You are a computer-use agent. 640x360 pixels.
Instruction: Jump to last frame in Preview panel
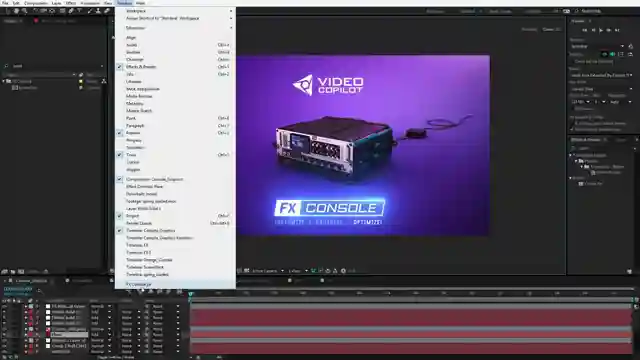[x=617, y=30]
